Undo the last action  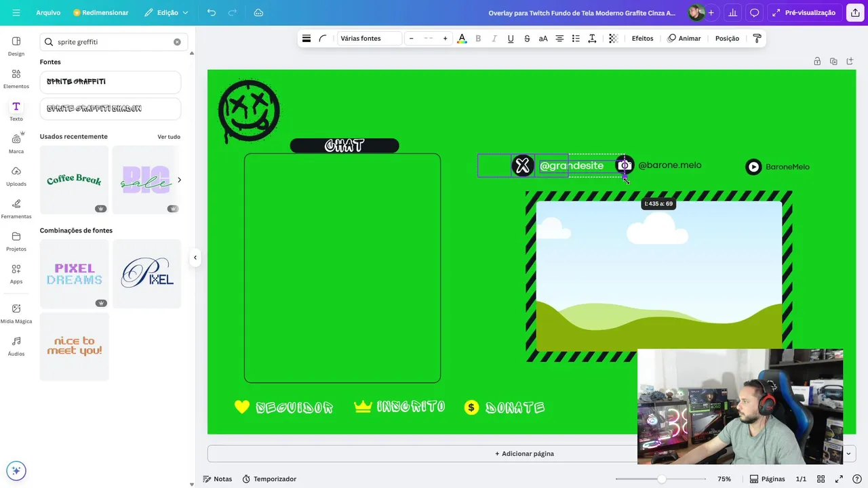click(x=212, y=13)
